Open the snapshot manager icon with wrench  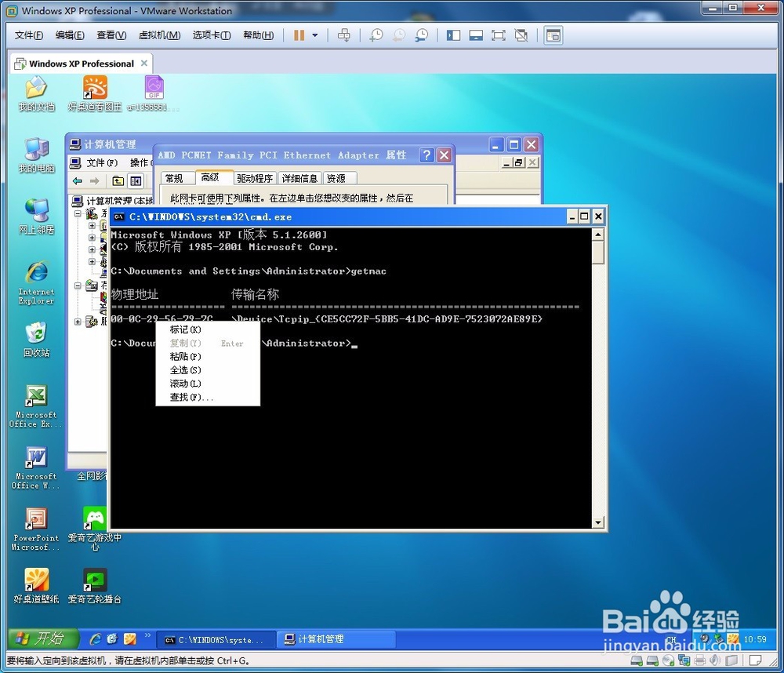[x=422, y=35]
